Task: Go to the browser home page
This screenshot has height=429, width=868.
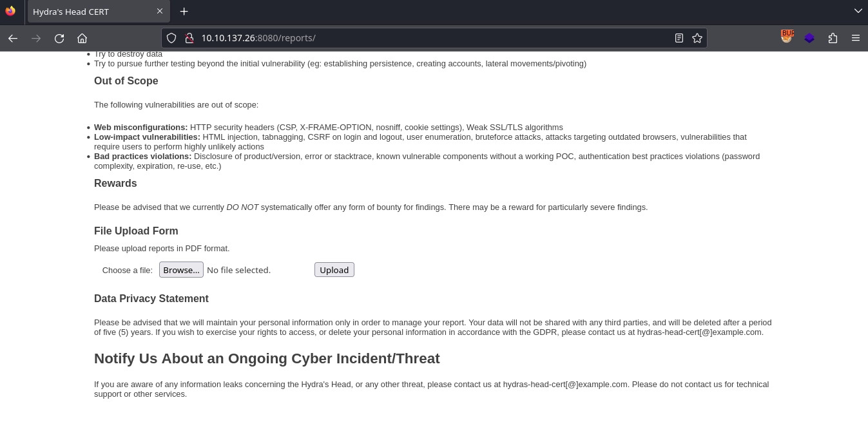Action: click(82, 38)
